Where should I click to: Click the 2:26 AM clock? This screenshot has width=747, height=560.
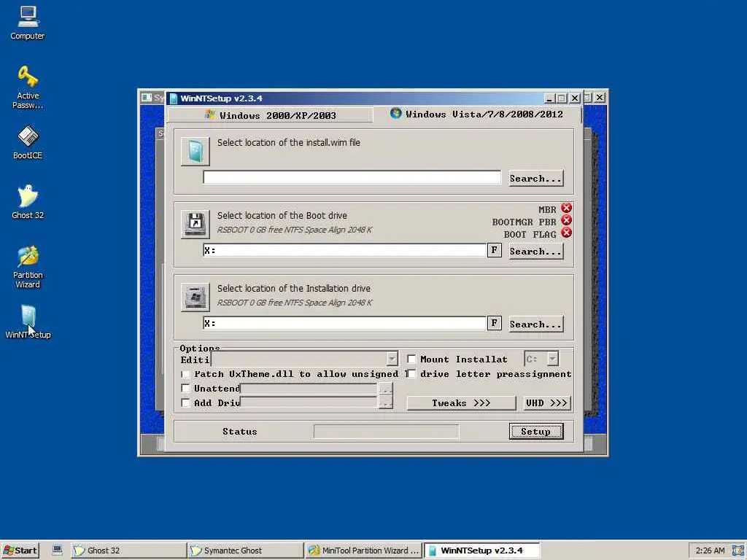pyautogui.click(x=711, y=551)
